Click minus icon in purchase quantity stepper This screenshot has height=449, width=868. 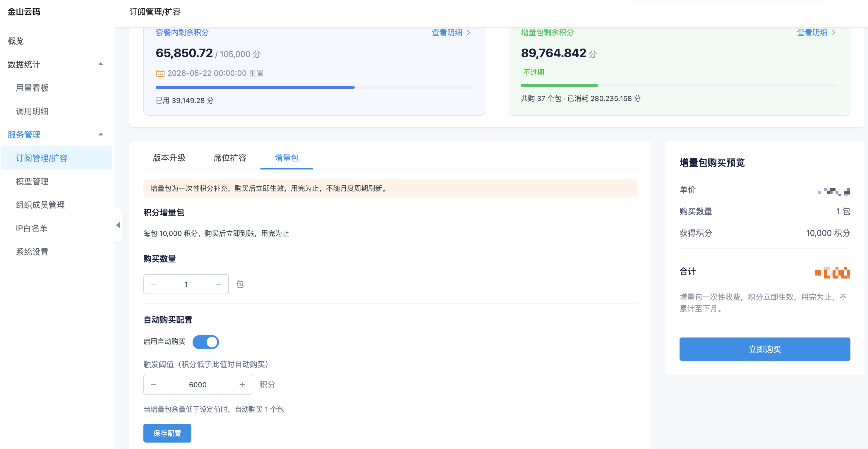click(153, 284)
